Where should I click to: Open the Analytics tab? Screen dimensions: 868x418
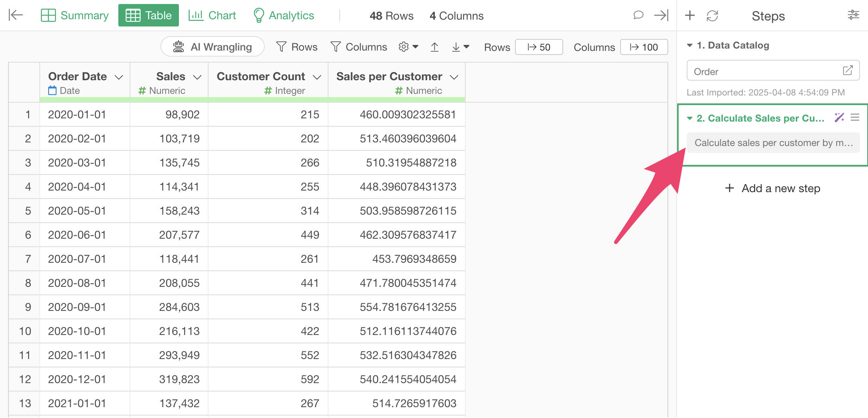[283, 15]
